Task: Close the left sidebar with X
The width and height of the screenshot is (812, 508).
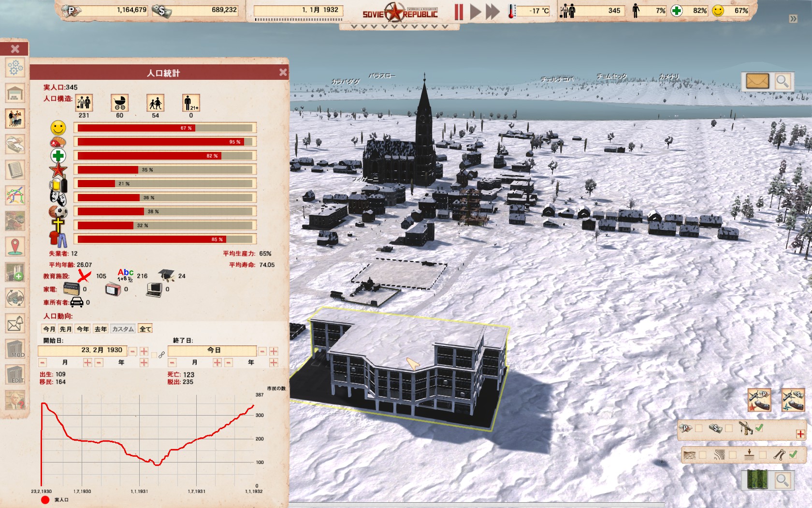Action: (15, 49)
